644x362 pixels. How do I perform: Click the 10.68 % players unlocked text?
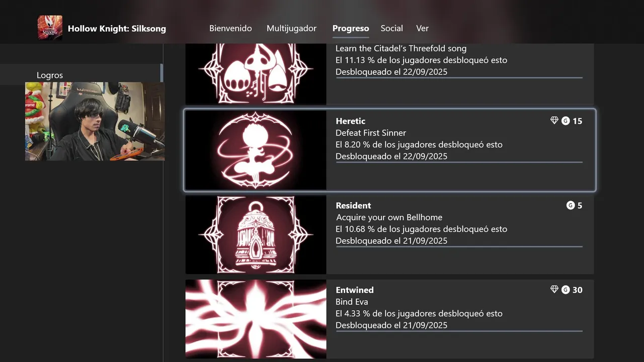[421, 229]
